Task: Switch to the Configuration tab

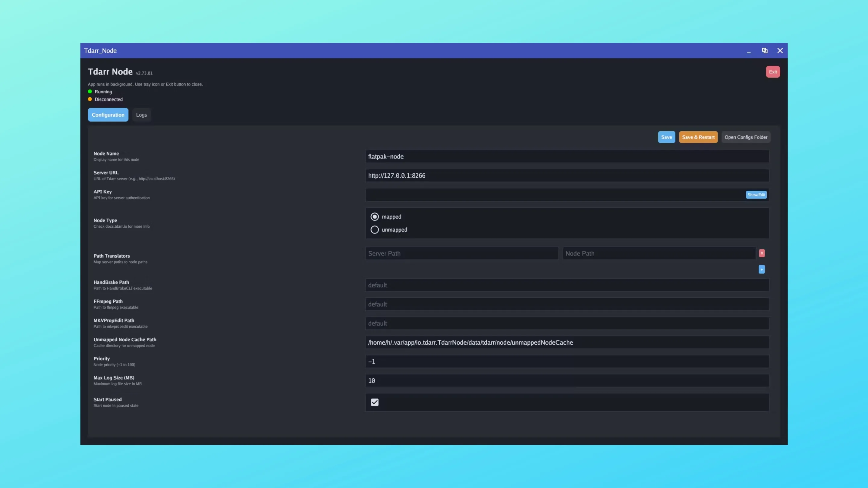Action: coord(108,115)
